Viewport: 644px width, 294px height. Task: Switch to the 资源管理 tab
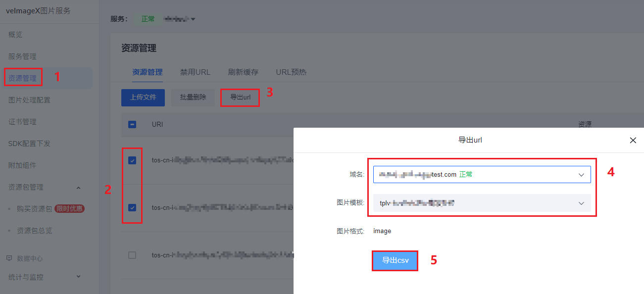point(148,72)
